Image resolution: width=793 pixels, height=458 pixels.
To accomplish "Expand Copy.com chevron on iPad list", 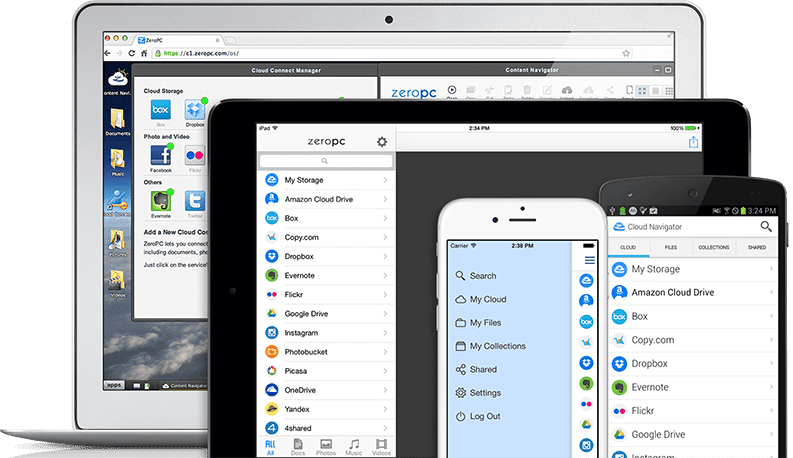I will pos(385,237).
